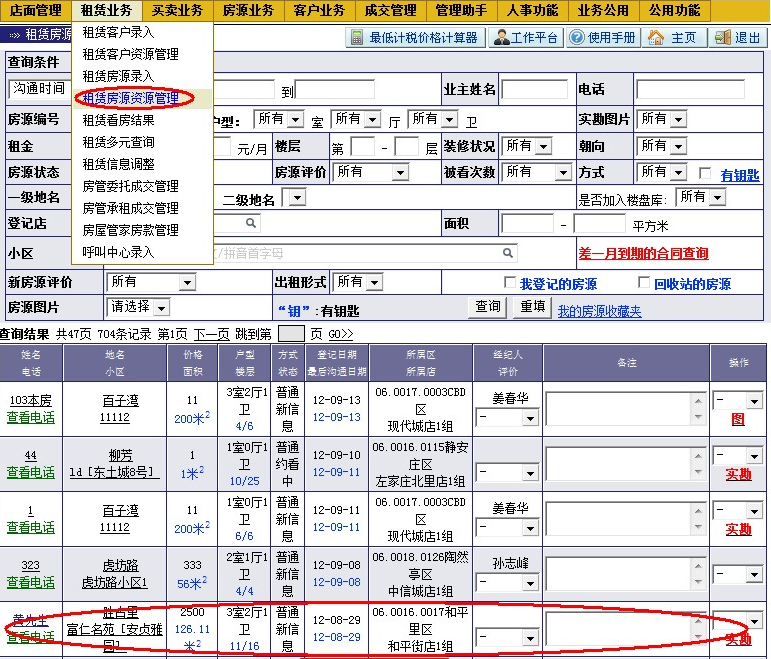Open 差一月到期的合同查询 link

coord(643,254)
